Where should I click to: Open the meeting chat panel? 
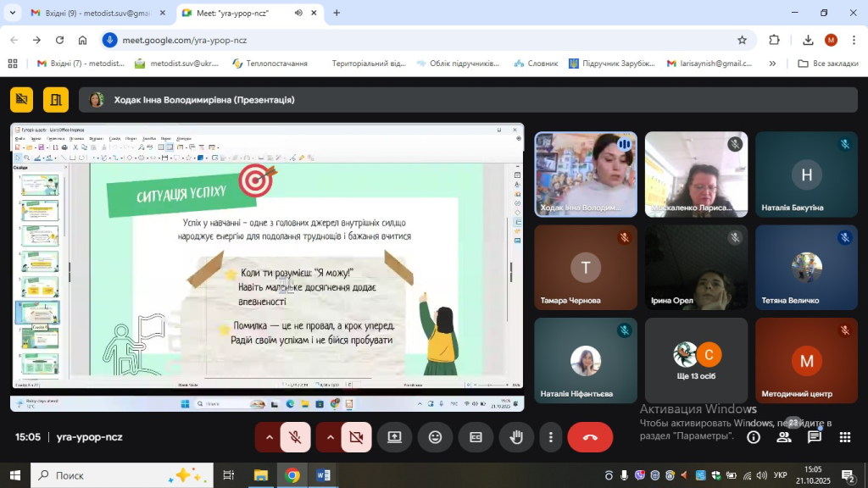814,437
